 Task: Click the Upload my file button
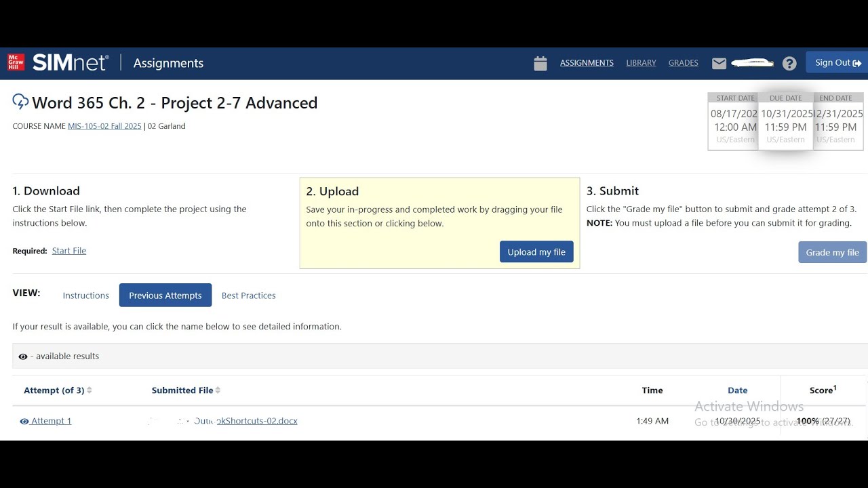click(536, 252)
